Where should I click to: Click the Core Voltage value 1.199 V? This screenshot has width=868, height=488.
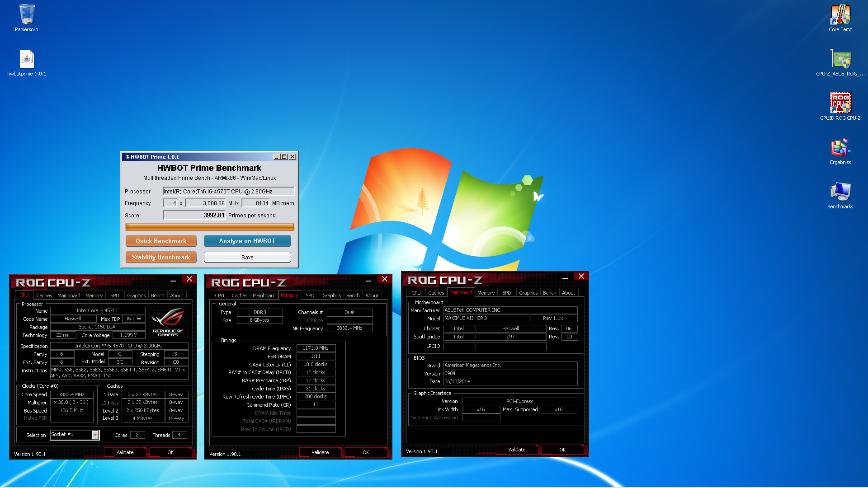coord(128,335)
